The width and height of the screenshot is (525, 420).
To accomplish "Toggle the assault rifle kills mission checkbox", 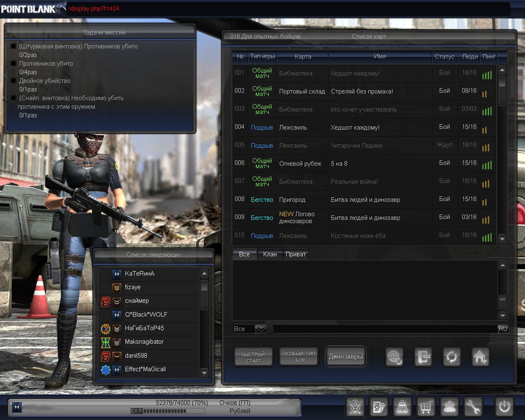I will click(14, 46).
